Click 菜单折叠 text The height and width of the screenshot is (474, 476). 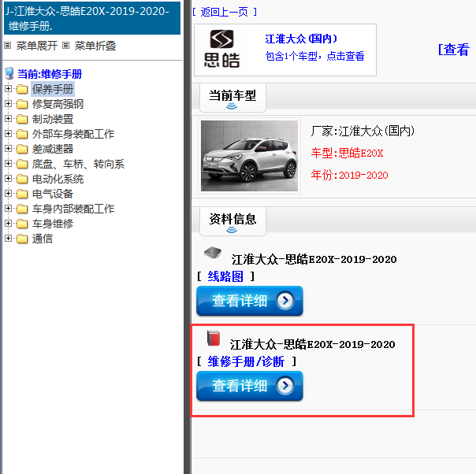click(95, 46)
